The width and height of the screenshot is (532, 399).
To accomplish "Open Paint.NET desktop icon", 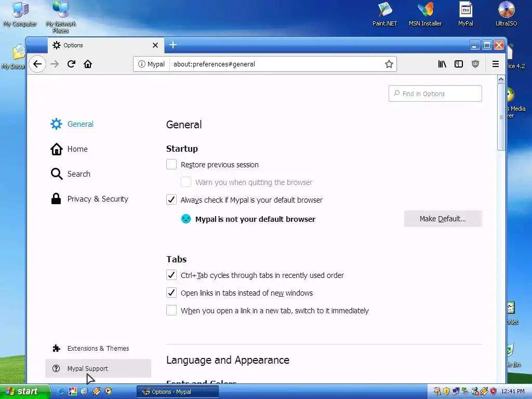I will point(385,14).
